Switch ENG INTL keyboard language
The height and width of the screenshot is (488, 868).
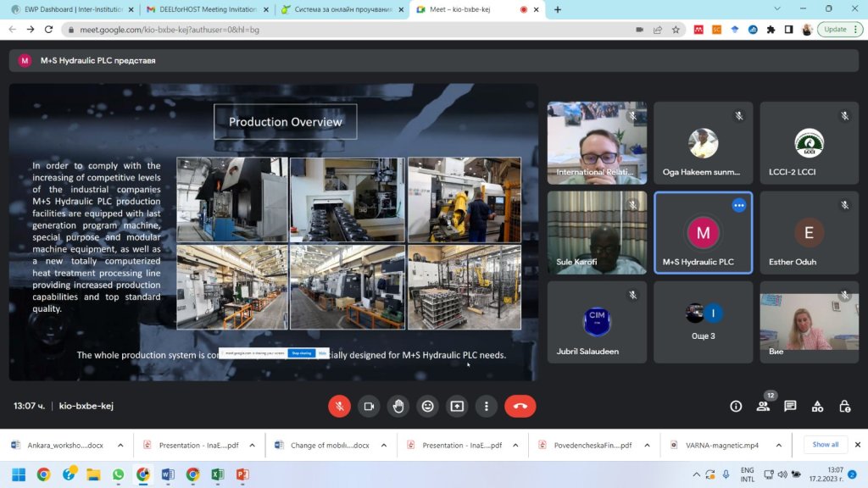pos(748,474)
